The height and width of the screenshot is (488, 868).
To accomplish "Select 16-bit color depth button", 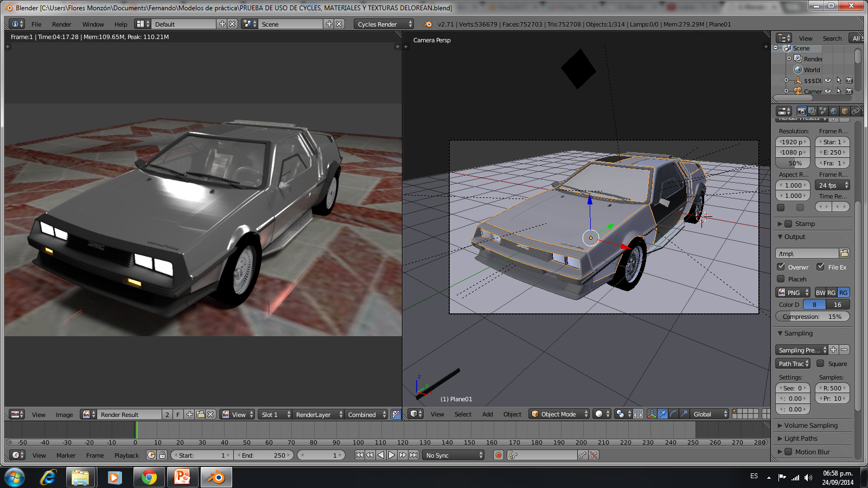I will pyautogui.click(x=837, y=305).
